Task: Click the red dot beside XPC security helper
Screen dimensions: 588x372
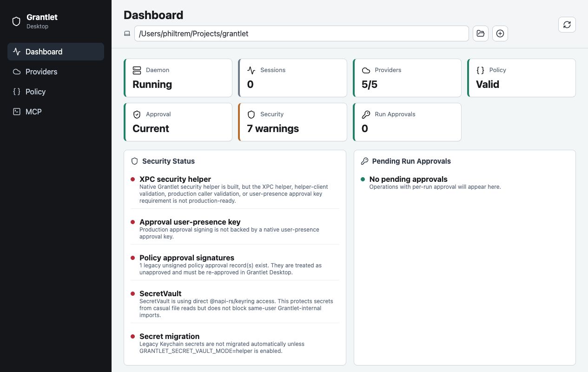Action: tap(132, 179)
